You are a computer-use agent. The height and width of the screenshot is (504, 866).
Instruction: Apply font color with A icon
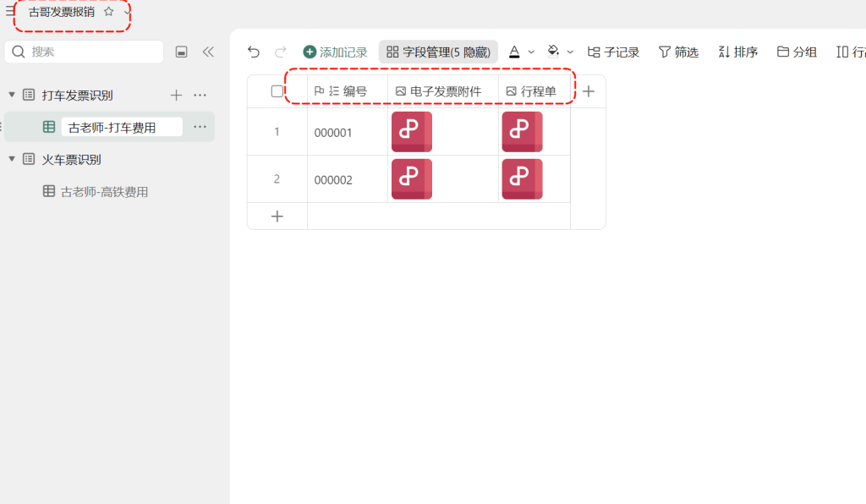click(x=514, y=52)
